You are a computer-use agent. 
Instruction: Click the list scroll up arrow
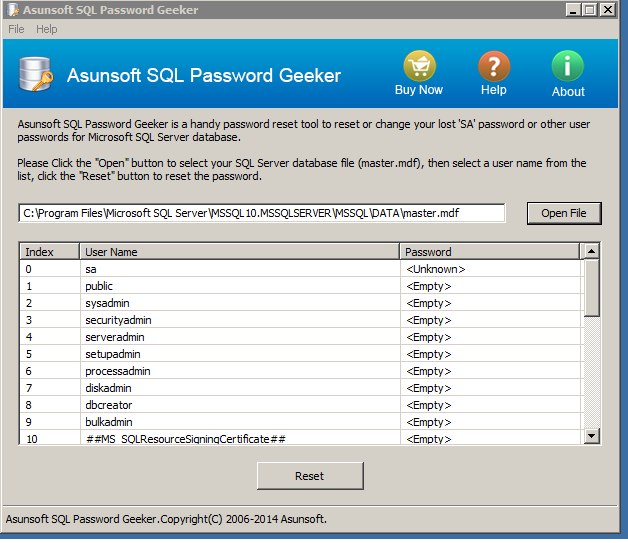(x=591, y=251)
